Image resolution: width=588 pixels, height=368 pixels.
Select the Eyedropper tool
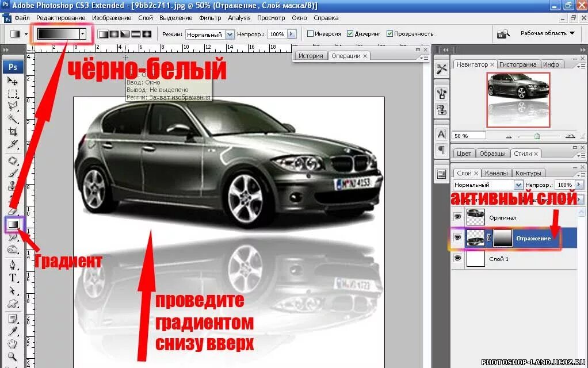[x=13, y=332]
